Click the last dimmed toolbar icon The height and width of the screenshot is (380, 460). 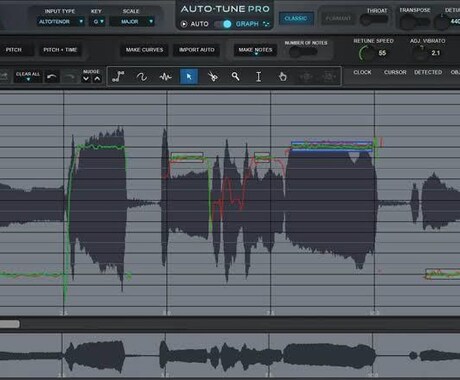coord(329,77)
